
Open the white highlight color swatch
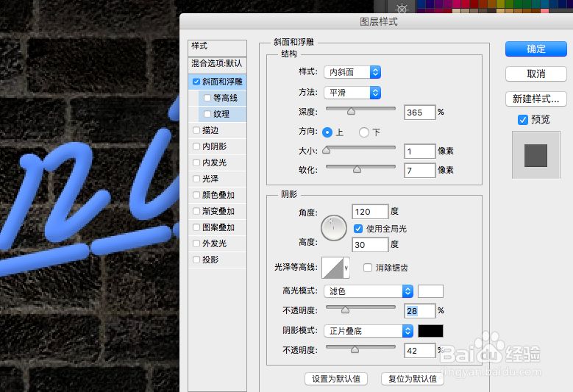[430, 291]
